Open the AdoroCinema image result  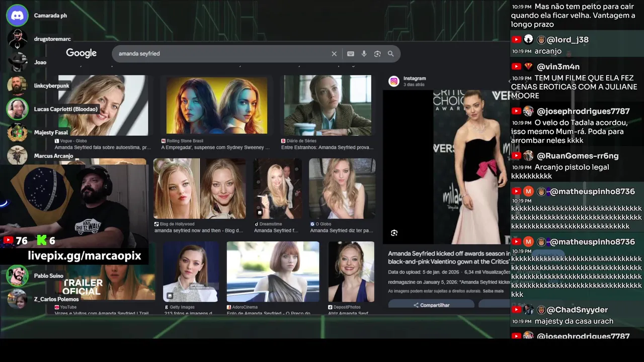(x=273, y=271)
